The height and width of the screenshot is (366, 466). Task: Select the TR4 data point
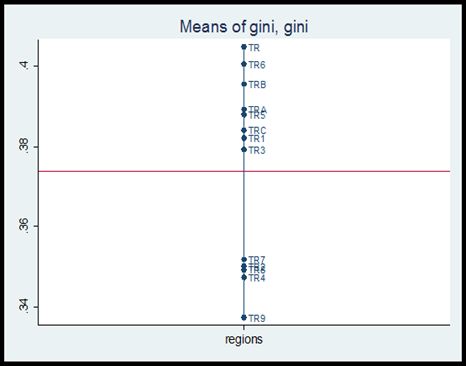(x=244, y=277)
